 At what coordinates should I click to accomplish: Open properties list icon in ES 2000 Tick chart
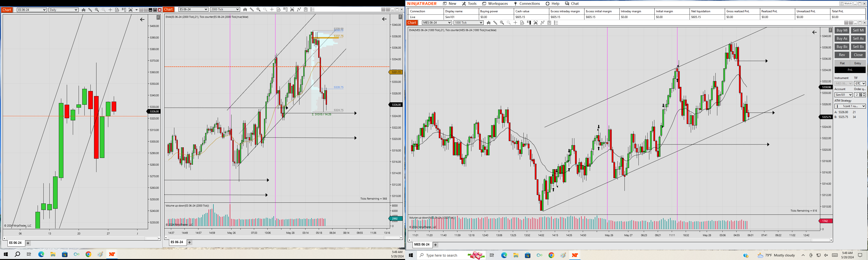click(x=312, y=9)
